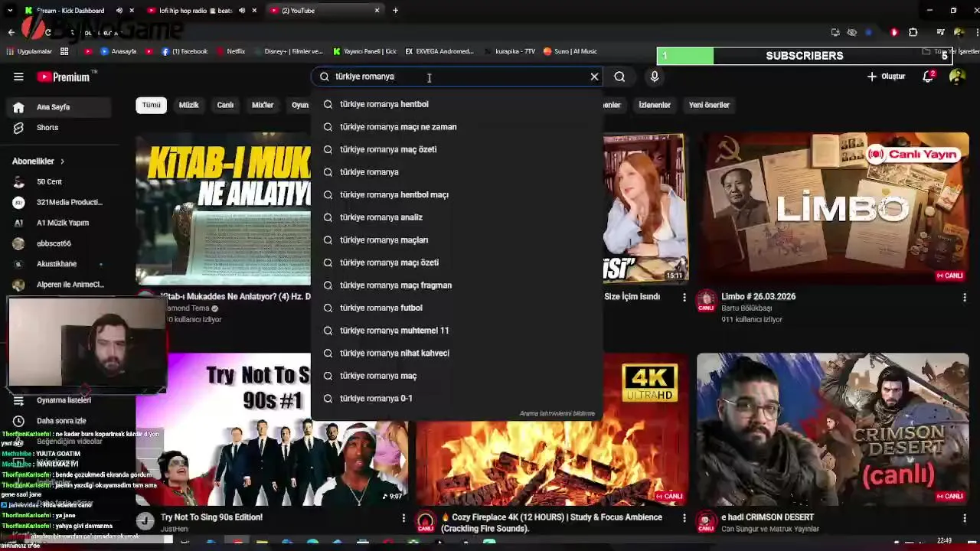Close the YouTube browser tab
The image size is (980, 551).
(377, 11)
